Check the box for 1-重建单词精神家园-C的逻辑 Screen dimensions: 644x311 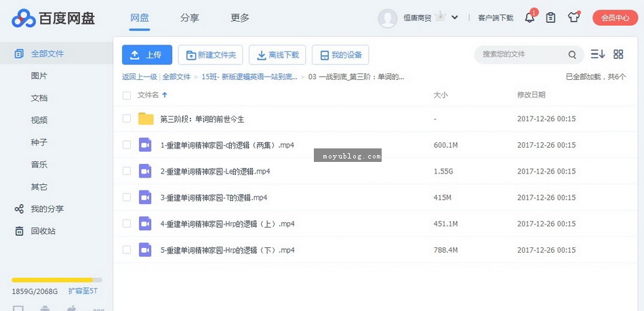127,145
